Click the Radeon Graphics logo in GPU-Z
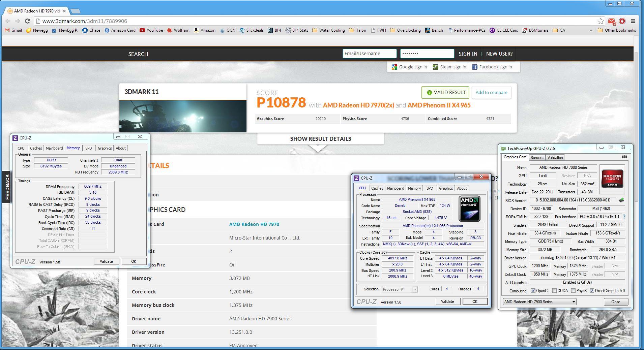 click(x=612, y=179)
